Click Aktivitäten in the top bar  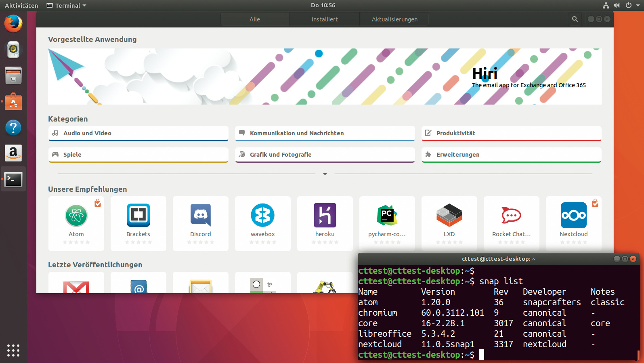(21, 5)
